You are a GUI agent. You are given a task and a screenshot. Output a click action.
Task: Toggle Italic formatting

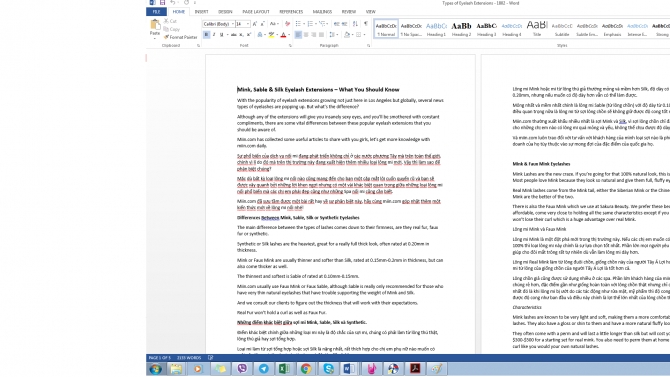(214, 35)
